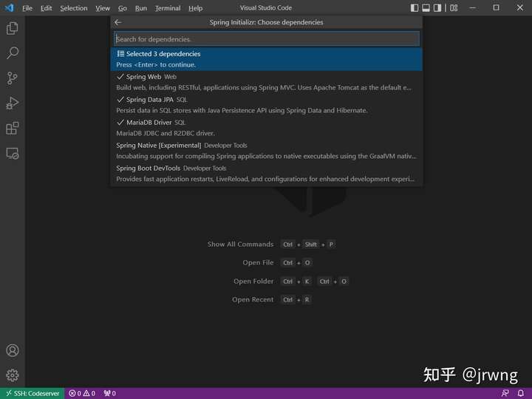532x399 pixels.
Task: Open notifications bell in status bar
Action: point(521,393)
